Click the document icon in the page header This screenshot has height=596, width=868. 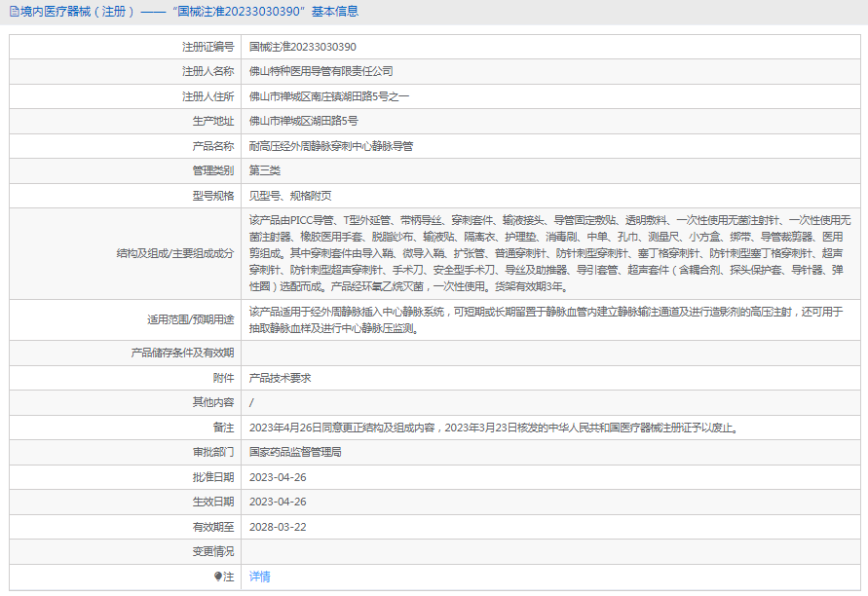15,12
